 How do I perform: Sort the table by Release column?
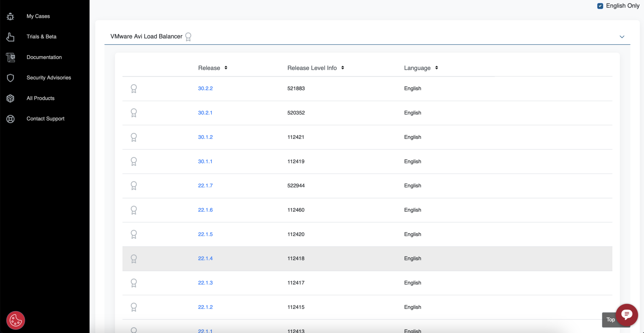click(x=225, y=68)
